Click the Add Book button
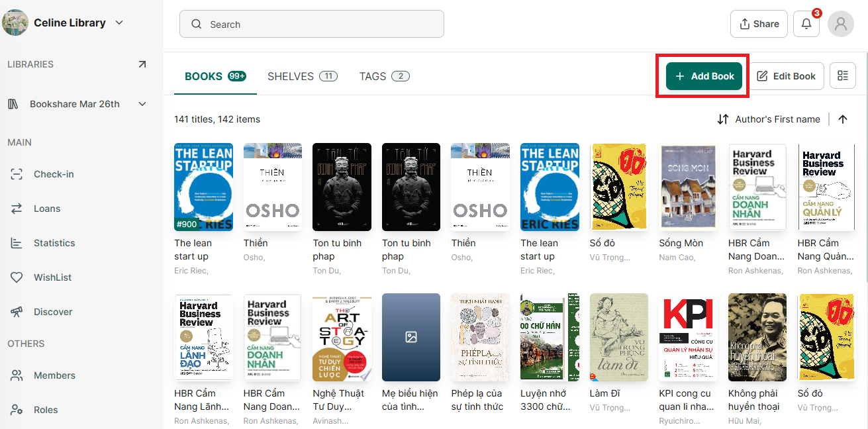 pyautogui.click(x=704, y=76)
